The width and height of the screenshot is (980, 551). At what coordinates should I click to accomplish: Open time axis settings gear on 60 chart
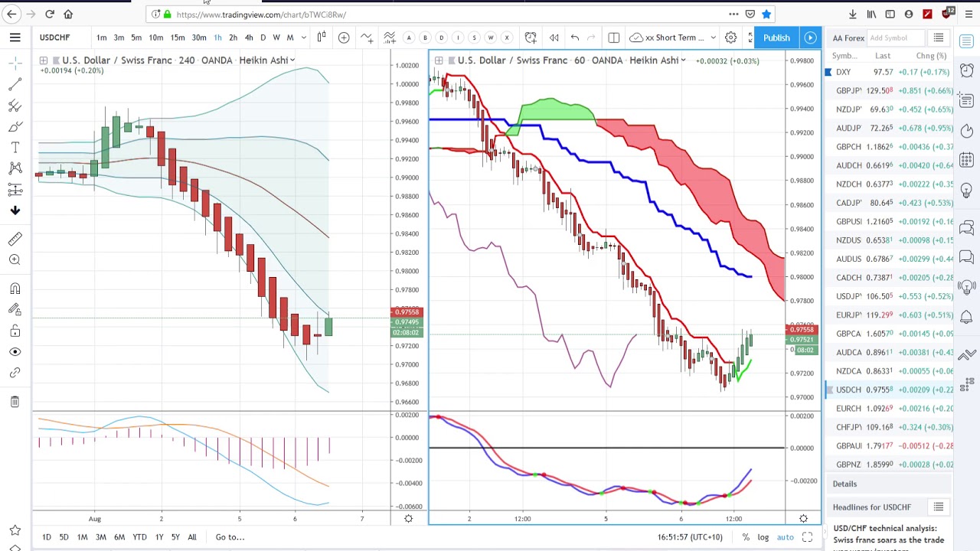tap(803, 519)
